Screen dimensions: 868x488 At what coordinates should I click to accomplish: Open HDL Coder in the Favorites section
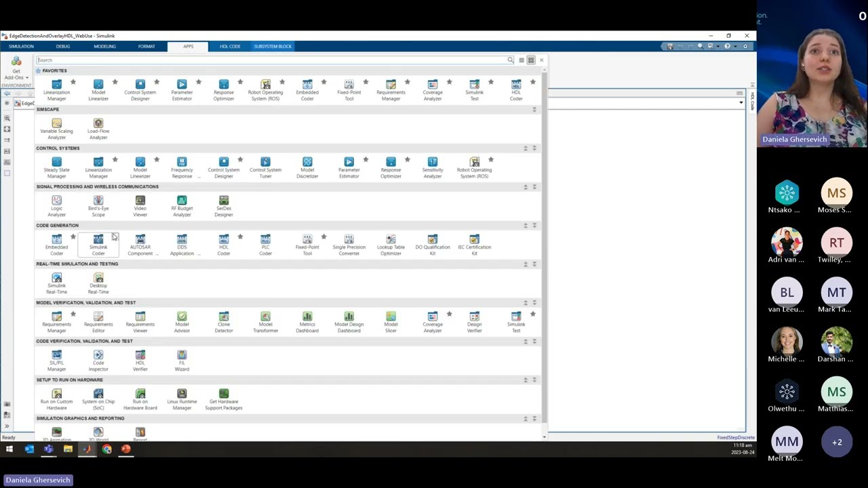click(516, 90)
